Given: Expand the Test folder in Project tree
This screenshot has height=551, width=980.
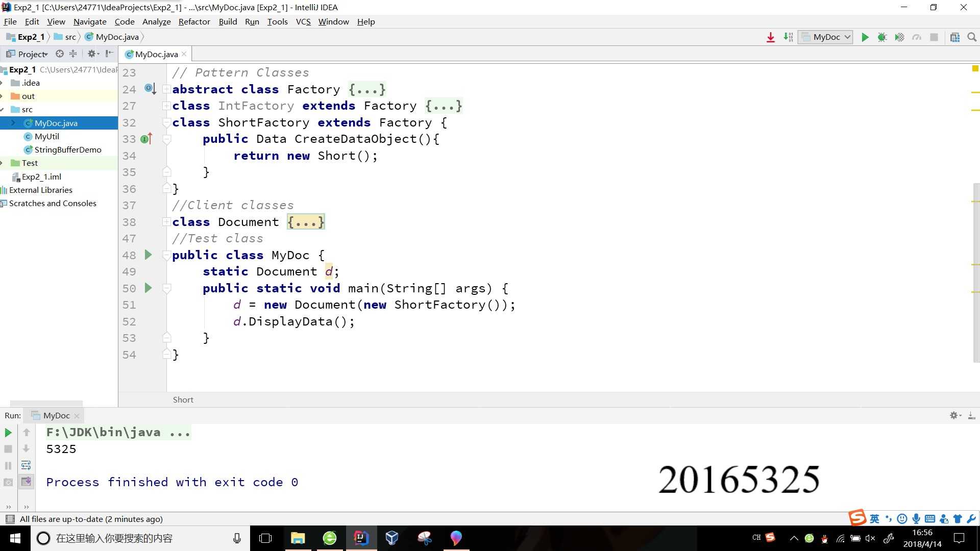Looking at the screenshot, I should [5, 163].
